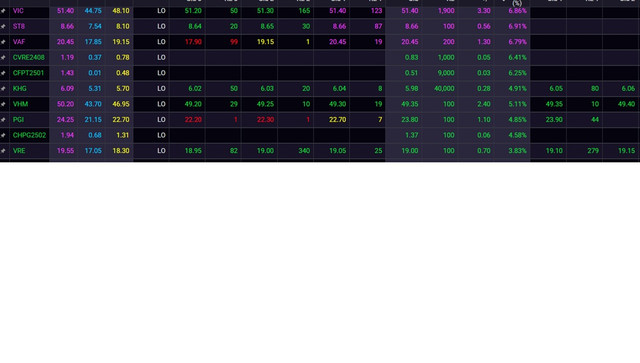The width and height of the screenshot is (640, 363).
Task: Pin the VHM row icon
Action: pyautogui.click(x=3, y=104)
